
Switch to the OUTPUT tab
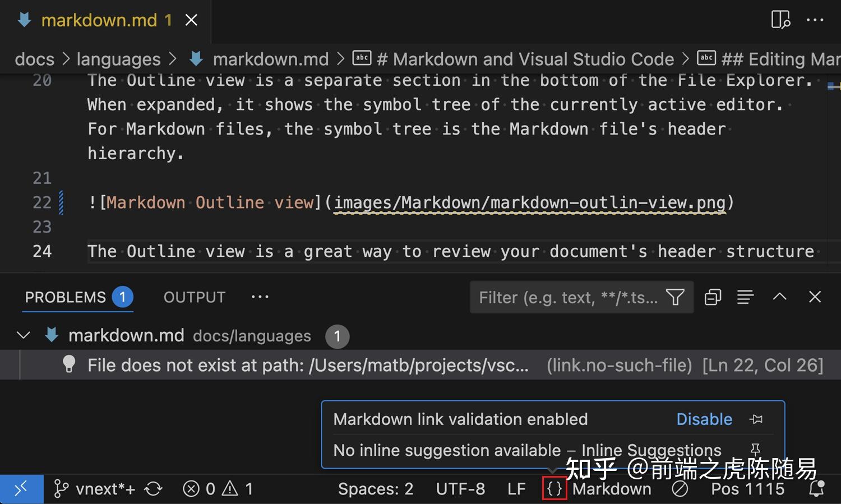[x=194, y=297]
